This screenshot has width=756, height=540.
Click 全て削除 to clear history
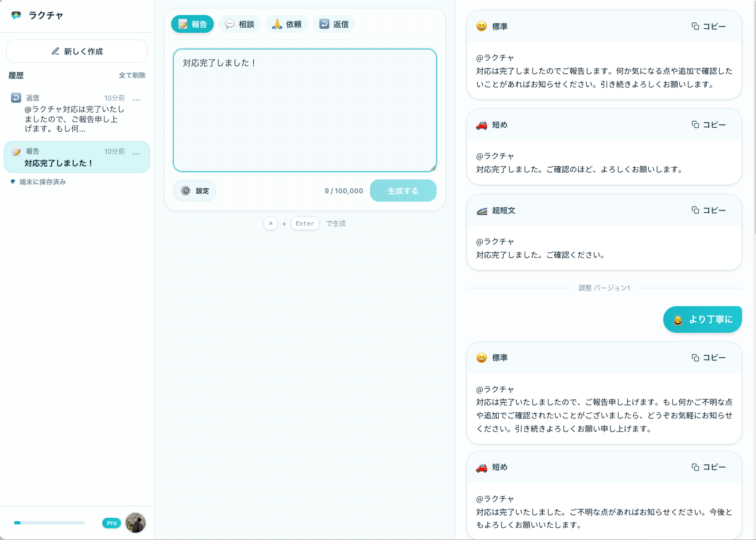coord(132,76)
